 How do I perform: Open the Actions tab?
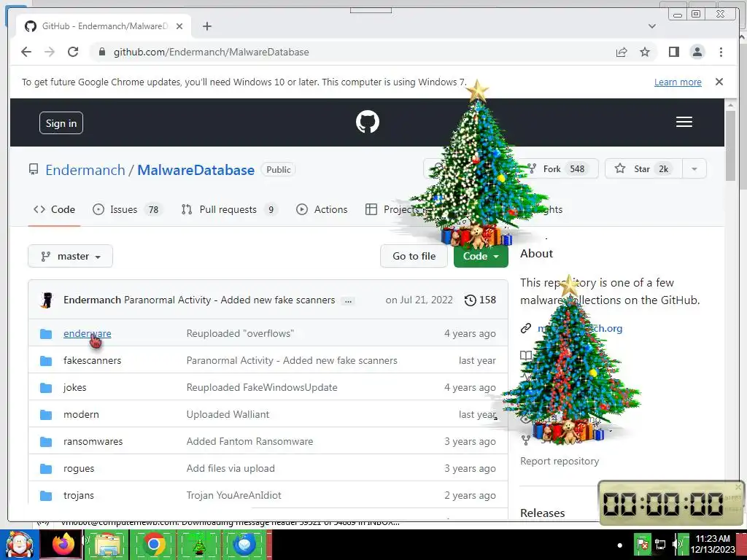[x=322, y=209]
